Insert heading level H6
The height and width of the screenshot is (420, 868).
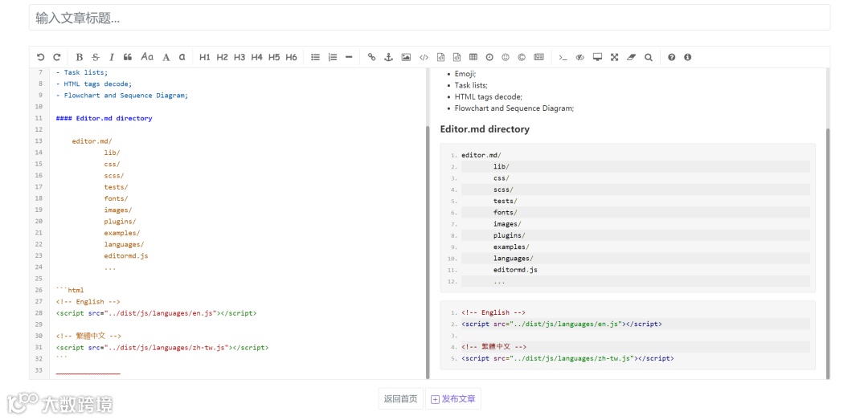coord(291,57)
